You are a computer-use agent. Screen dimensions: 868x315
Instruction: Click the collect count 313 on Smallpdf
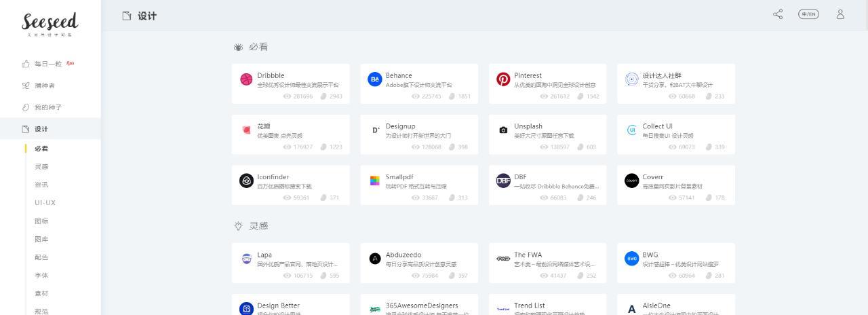[462, 198]
